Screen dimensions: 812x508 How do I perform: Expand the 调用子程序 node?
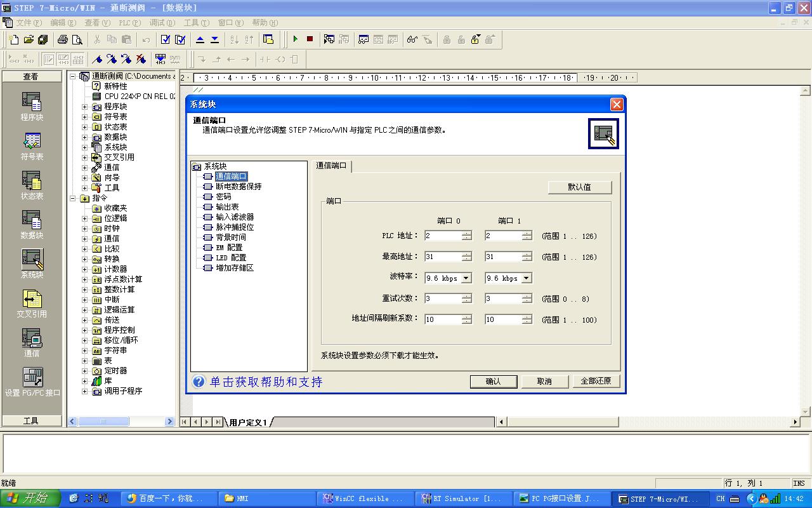tap(85, 391)
